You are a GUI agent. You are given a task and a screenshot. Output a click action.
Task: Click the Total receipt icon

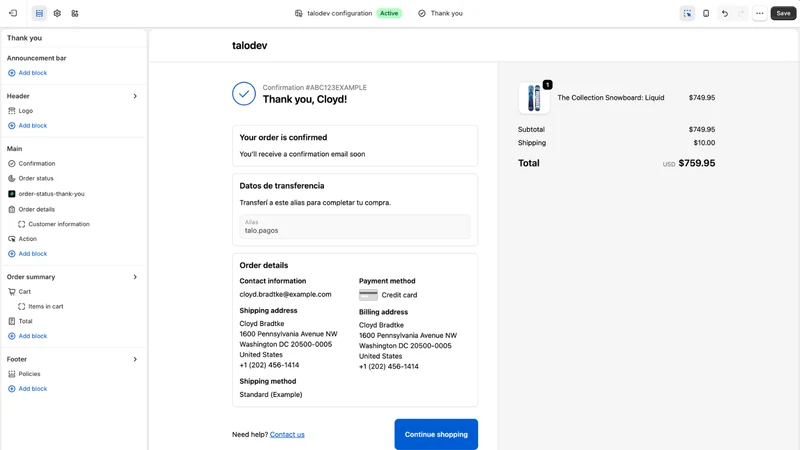pyautogui.click(x=12, y=321)
